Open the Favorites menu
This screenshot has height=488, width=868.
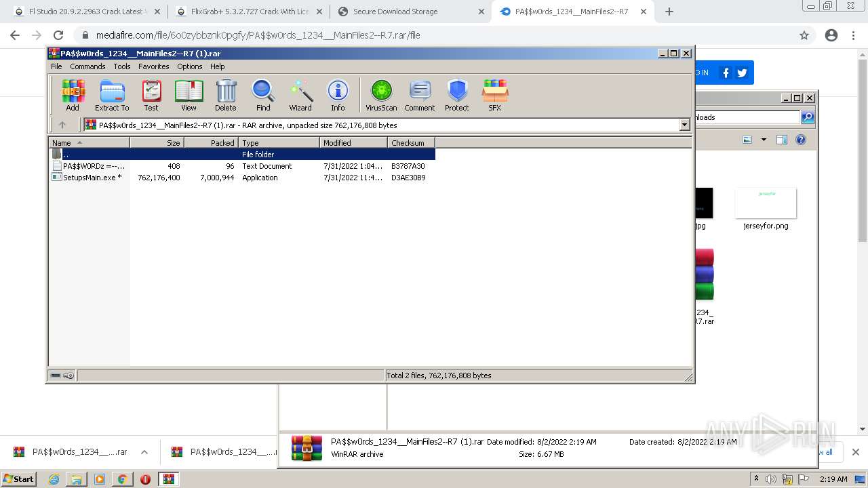coord(154,66)
